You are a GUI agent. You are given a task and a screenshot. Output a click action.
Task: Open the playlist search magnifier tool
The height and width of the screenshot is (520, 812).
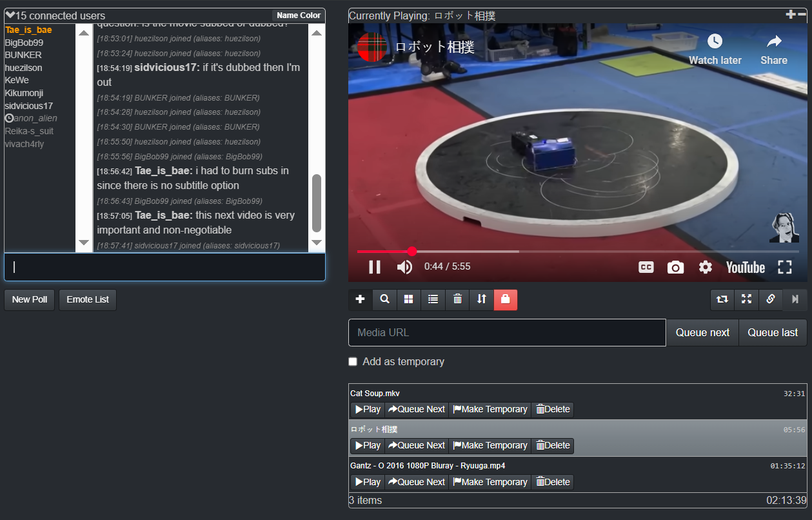coord(385,299)
